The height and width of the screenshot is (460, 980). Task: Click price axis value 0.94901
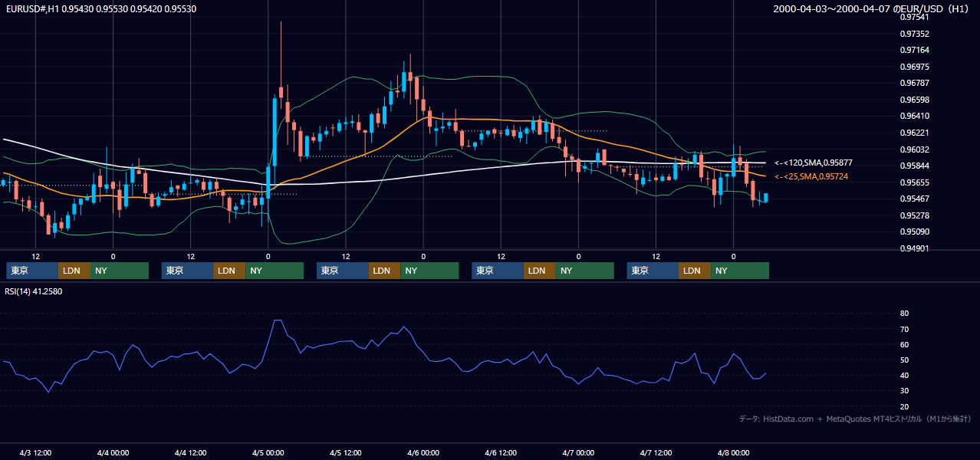coord(914,248)
